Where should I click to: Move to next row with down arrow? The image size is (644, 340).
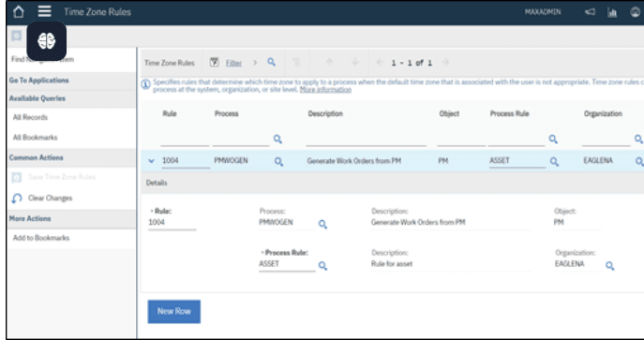[355, 63]
